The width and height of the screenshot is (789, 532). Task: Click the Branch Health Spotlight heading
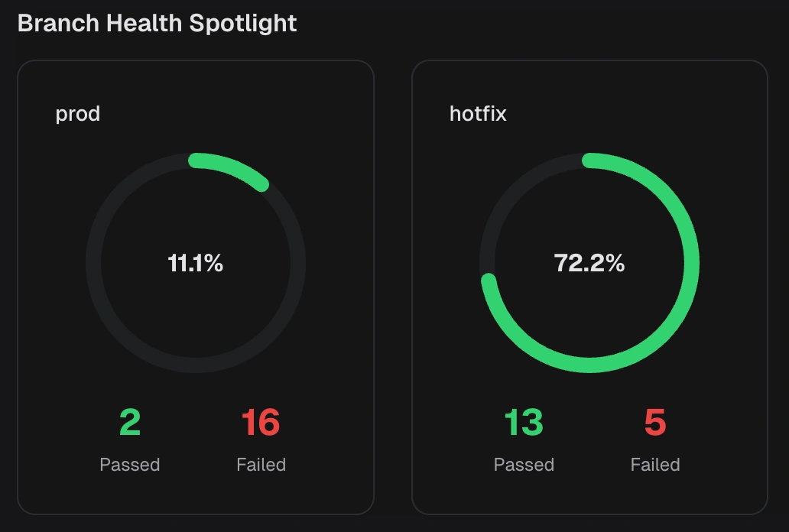click(157, 23)
